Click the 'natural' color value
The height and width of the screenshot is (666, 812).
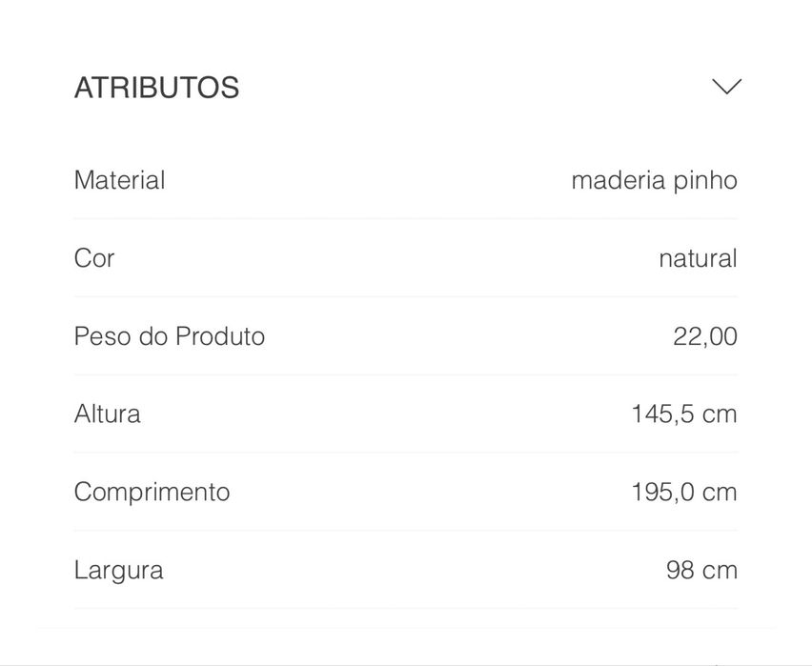pyautogui.click(x=698, y=258)
